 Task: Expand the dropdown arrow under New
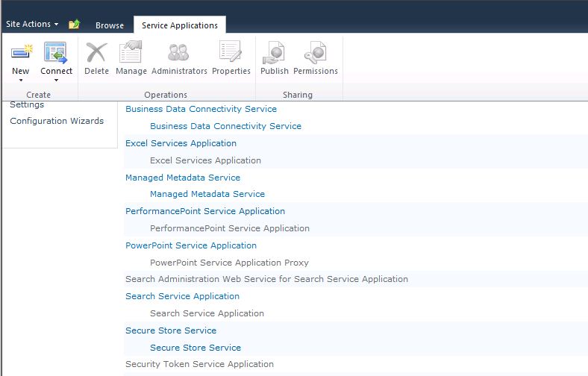click(x=21, y=81)
